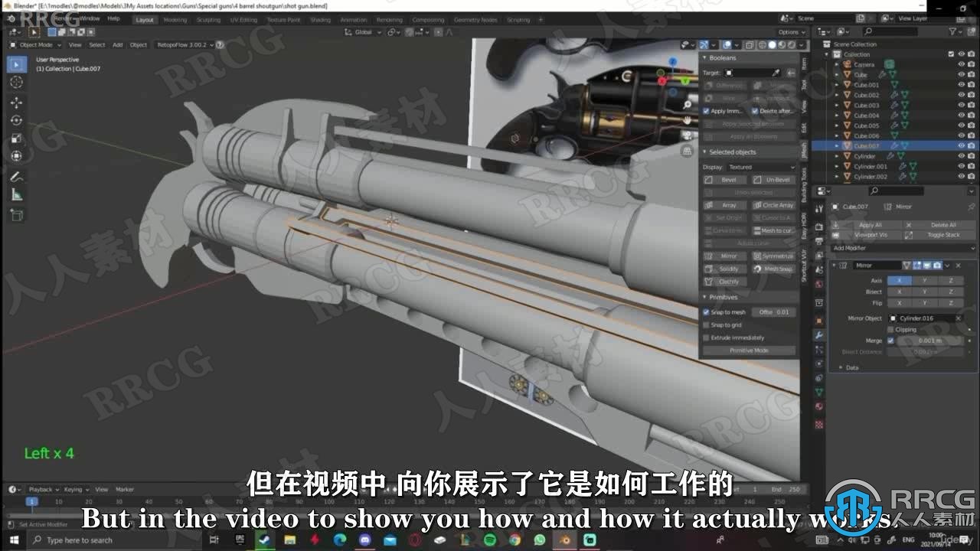Open Blender from the Windows taskbar
Viewport: 980px width, 551px height.
click(566, 540)
